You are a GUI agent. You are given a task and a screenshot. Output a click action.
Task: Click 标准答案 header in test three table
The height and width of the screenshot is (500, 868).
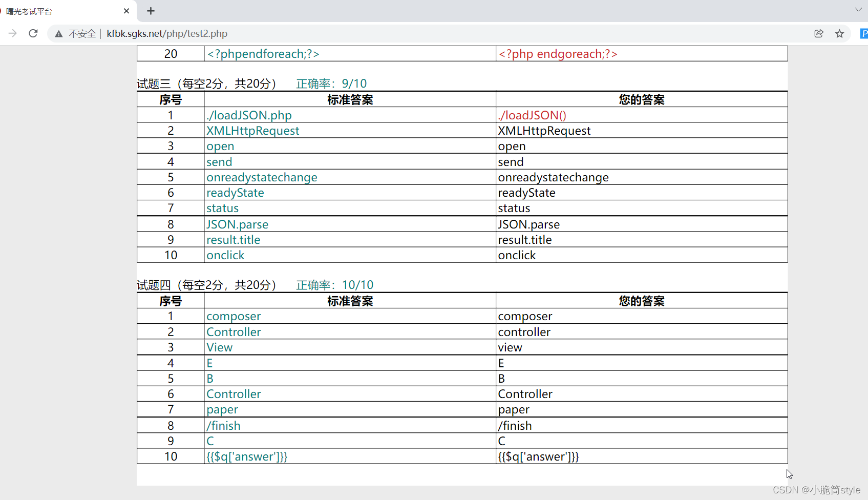point(350,100)
